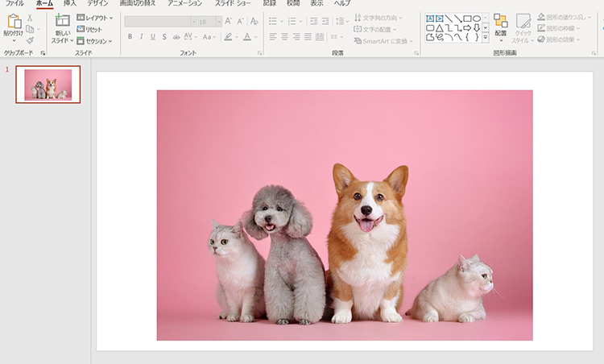Select the oval shape in shapes gallery
Screen dimensions: 604x364
coord(477,18)
